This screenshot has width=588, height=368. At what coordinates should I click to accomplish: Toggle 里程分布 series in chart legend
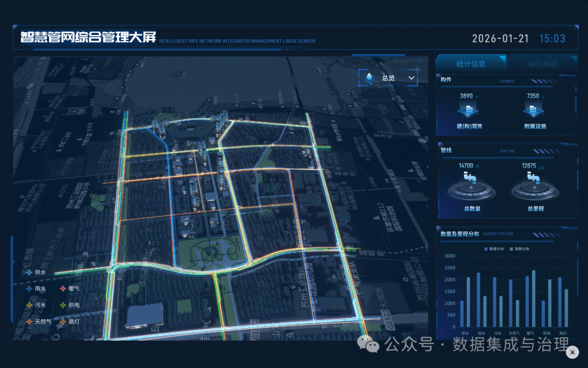520,249
